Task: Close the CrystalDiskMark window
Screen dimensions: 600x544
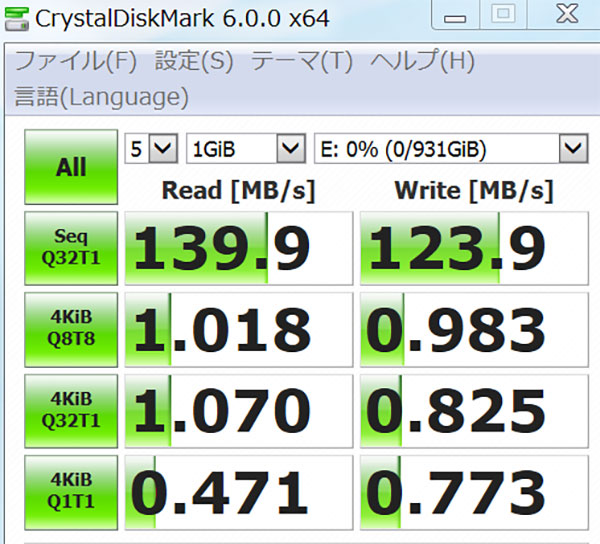Action: pos(566,15)
